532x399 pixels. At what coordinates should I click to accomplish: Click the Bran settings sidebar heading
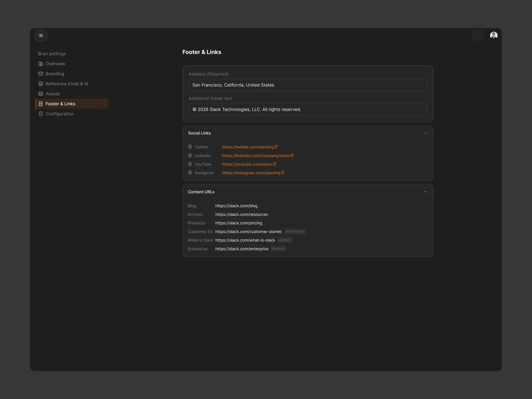click(52, 54)
